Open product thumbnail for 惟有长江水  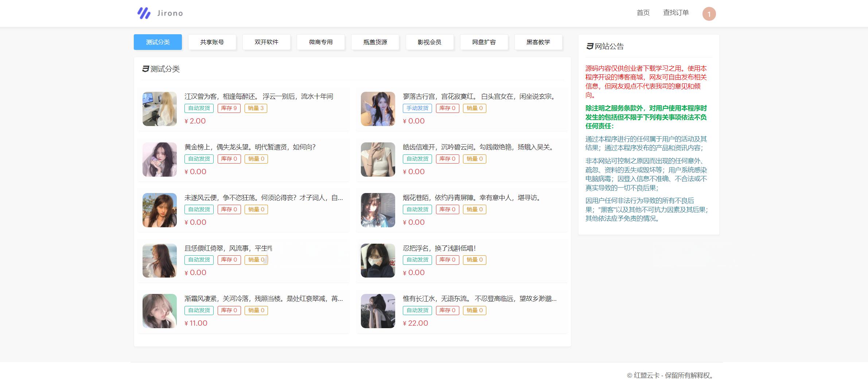[x=378, y=311]
